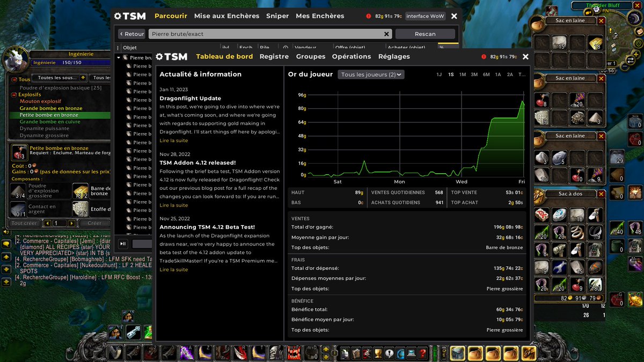Click the Tout créer button
The width and height of the screenshot is (644, 362).
24,223
